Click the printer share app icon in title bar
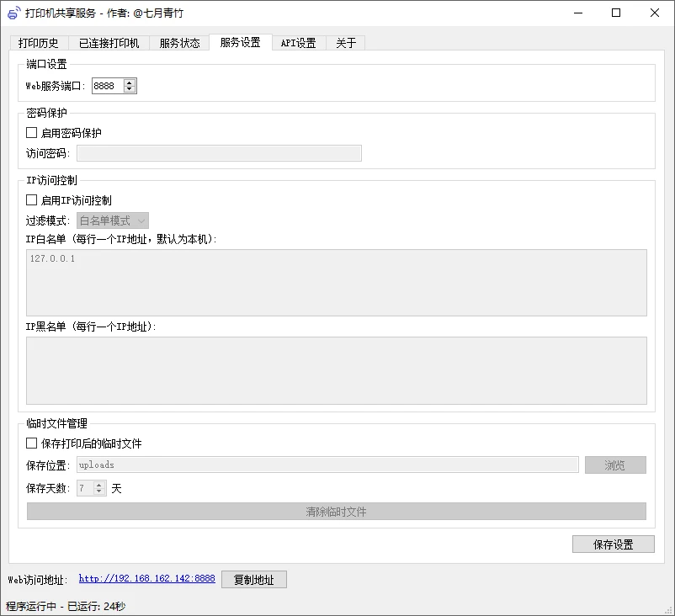 click(x=12, y=13)
